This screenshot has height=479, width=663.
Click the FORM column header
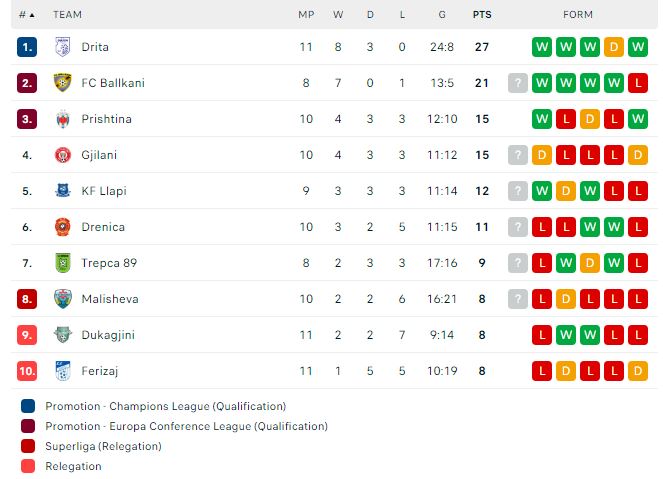tap(578, 15)
